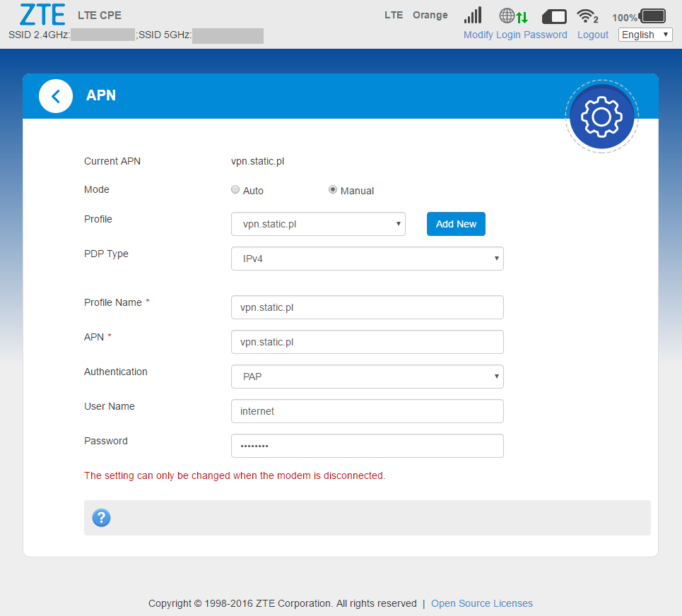This screenshot has height=616, width=682.
Task: Click the Logout link
Action: [x=592, y=35]
